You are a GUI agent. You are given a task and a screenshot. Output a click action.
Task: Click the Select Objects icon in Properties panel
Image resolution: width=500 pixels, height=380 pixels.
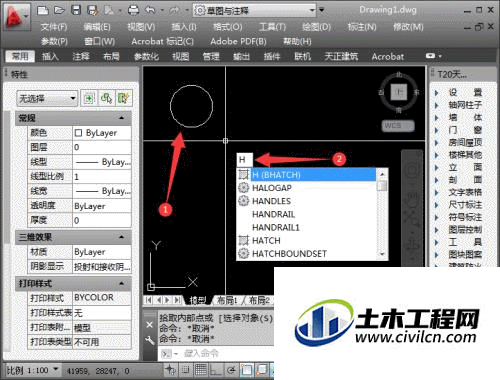(106, 99)
